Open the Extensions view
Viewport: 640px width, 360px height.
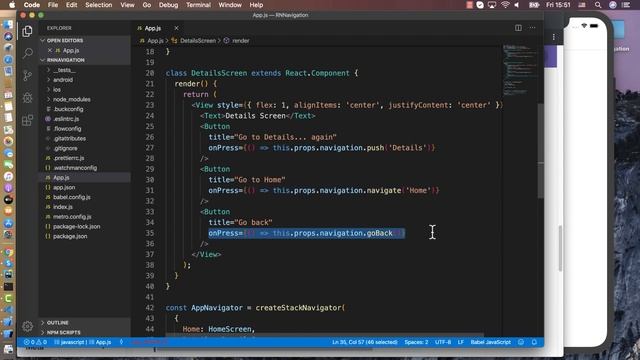tap(27, 120)
